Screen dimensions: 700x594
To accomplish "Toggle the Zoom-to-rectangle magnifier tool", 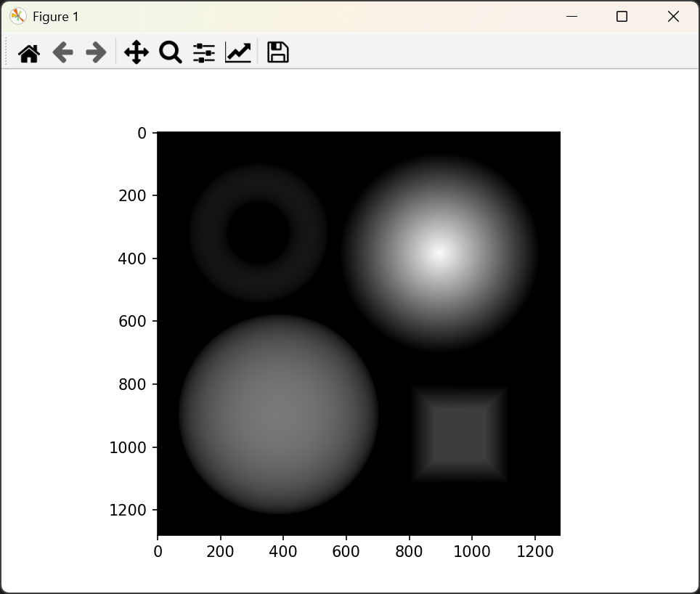I will (x=170, y=53).
